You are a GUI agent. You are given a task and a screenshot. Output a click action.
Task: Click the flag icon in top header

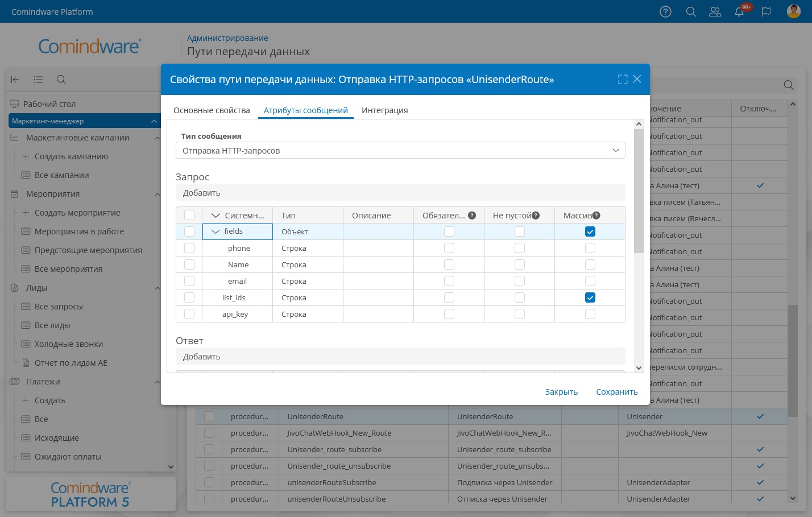(766, 12)
